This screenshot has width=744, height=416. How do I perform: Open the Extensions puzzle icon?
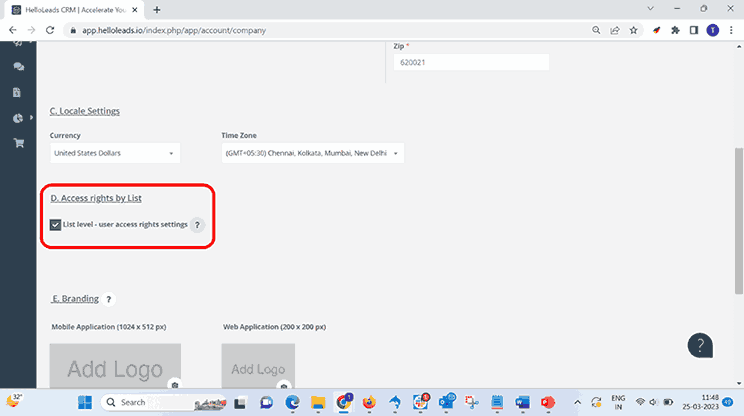click(675, 30)
